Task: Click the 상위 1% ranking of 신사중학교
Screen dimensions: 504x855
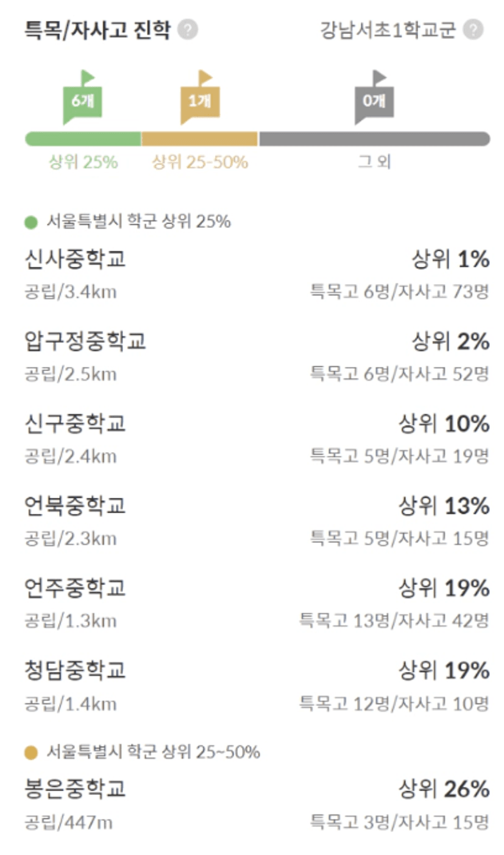Action: (x=451, y=260)
